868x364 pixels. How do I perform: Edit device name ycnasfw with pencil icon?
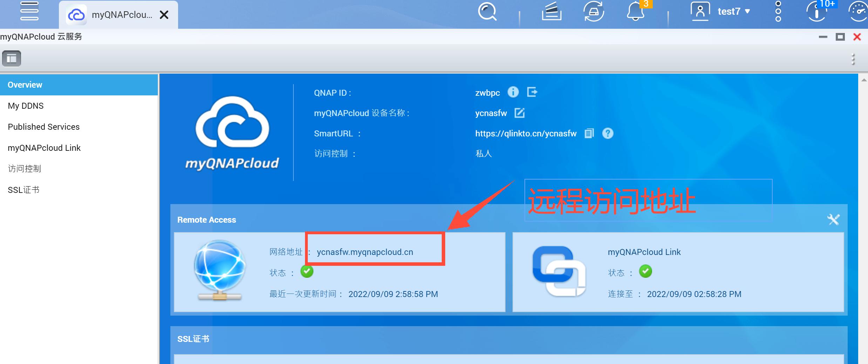pyautogui.click(x=520, y=113)
